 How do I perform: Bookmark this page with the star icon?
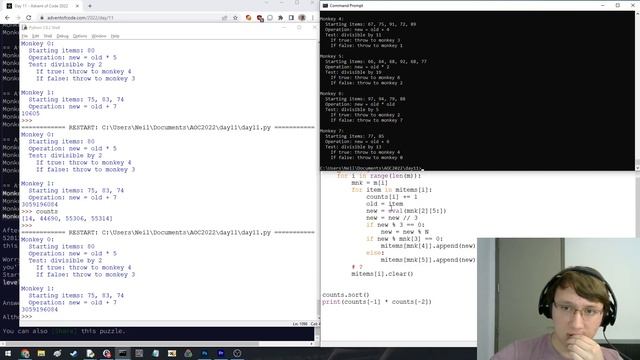236,18
